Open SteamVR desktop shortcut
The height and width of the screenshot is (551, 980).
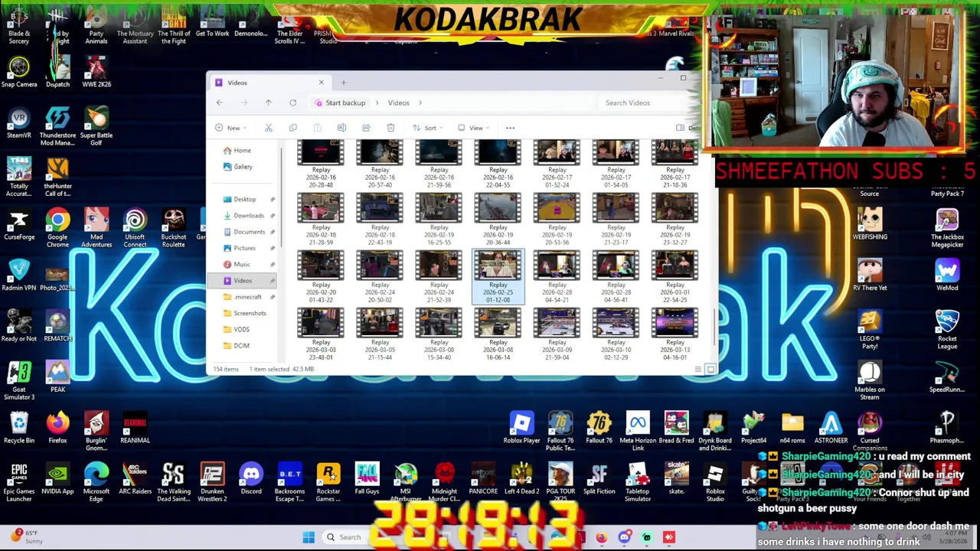click(x=19, y=122)
